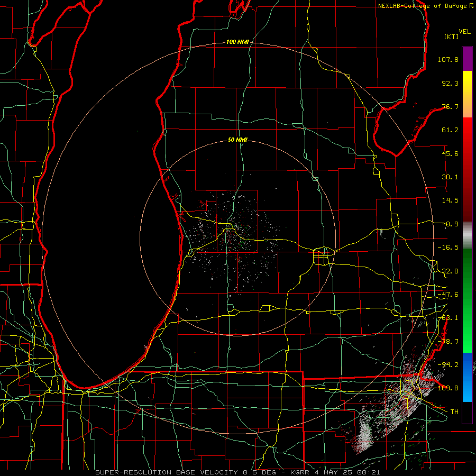
Task: Click the -109.8 scale value
Action: [448, 388]
